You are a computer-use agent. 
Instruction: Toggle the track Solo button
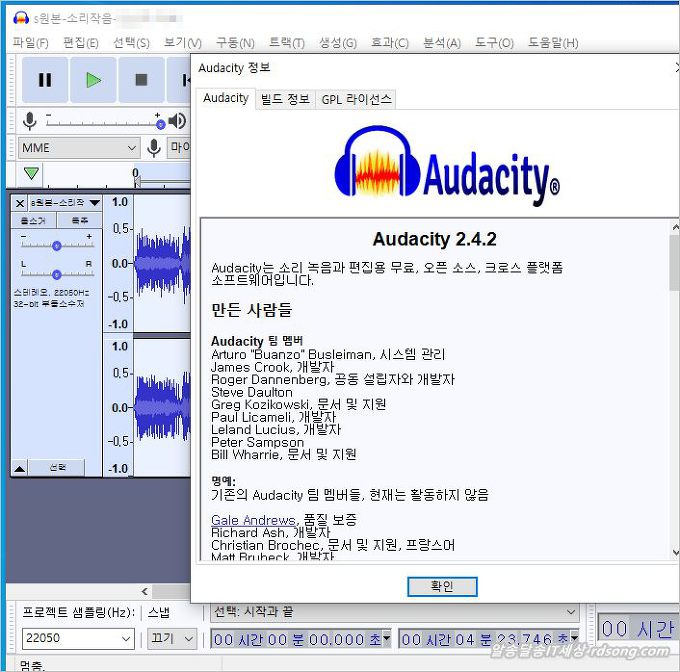tap(80, 221)
